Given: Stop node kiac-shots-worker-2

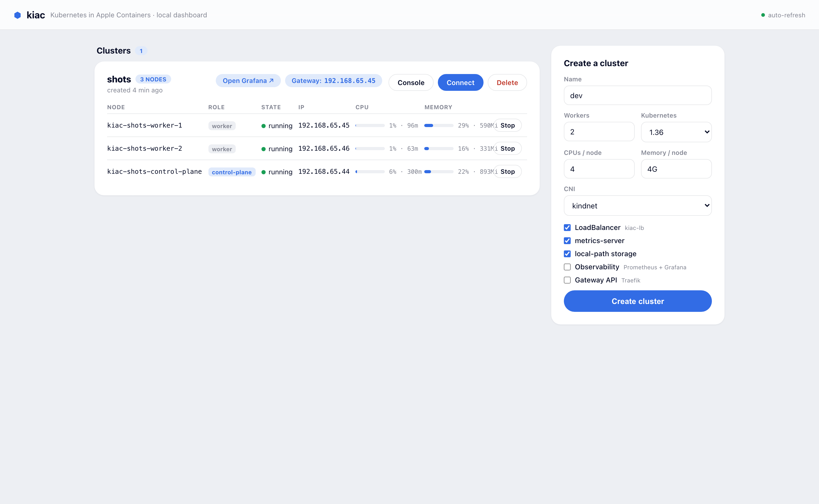Looking at the screenshot, I should [x=507, y=148].
